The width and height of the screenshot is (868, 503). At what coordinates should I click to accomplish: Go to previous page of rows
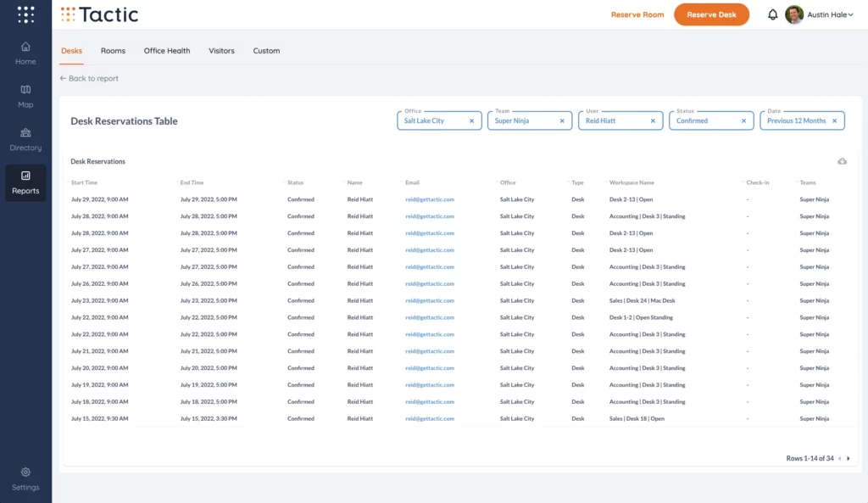tap(840, 459)
